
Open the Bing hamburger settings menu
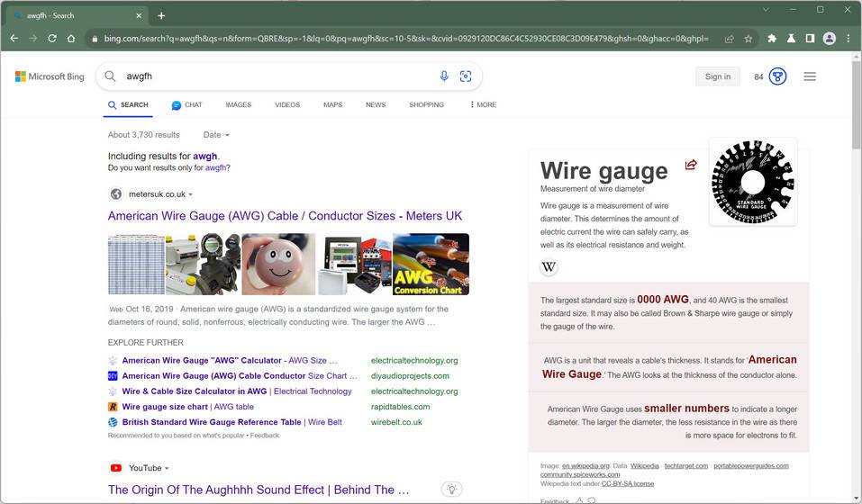tap(809, 76)
